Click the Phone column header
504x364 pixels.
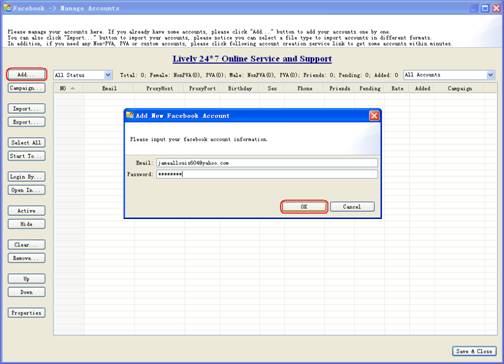coord(304,88)
